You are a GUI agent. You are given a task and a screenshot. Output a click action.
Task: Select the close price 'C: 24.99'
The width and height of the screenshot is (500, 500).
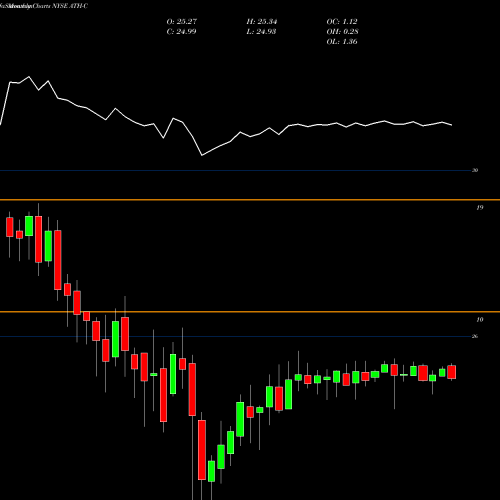pos(181,32)
